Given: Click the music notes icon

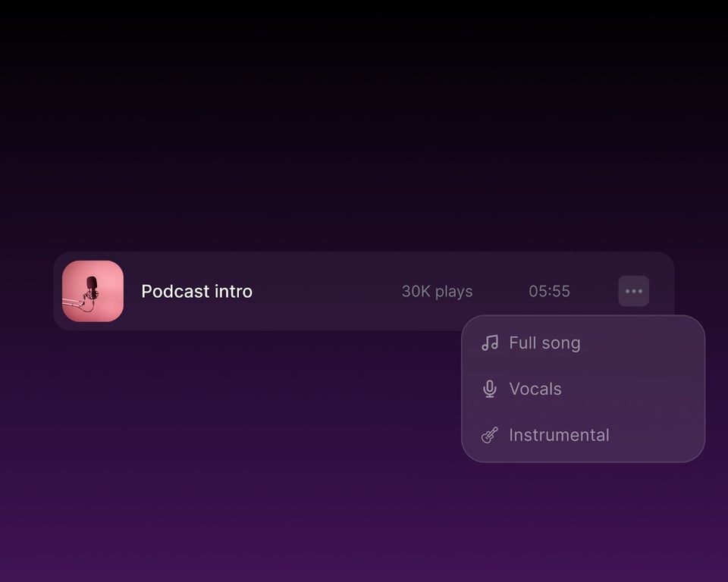Looking at the screenshot, I should [x=490, y=343].
